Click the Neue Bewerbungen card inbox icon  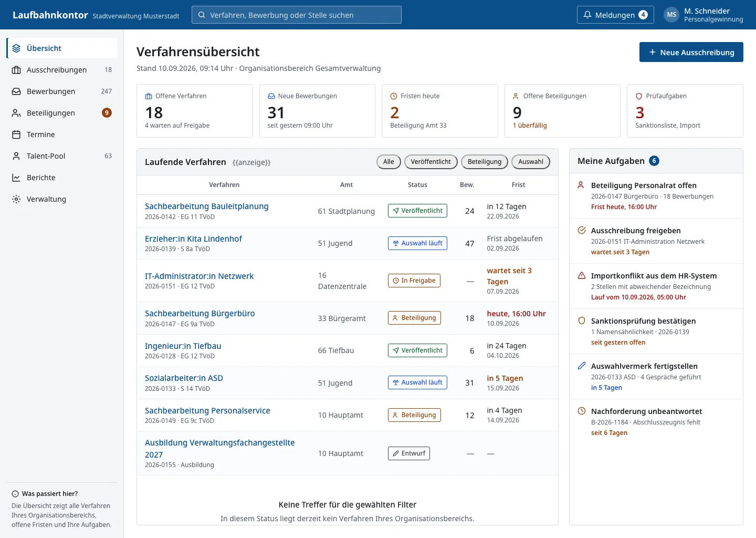coord(271,96)
